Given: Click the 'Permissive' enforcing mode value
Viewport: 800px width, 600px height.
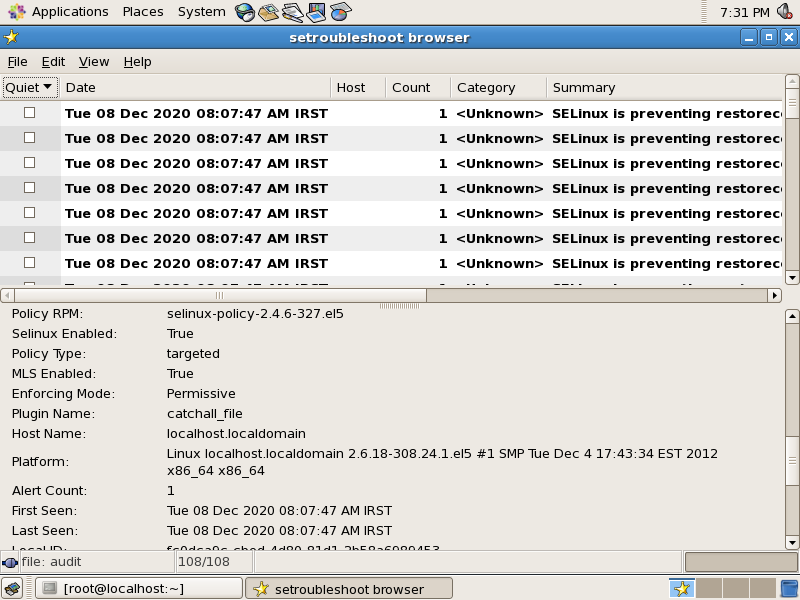Looking at the screenshot, I should (201, 394).
